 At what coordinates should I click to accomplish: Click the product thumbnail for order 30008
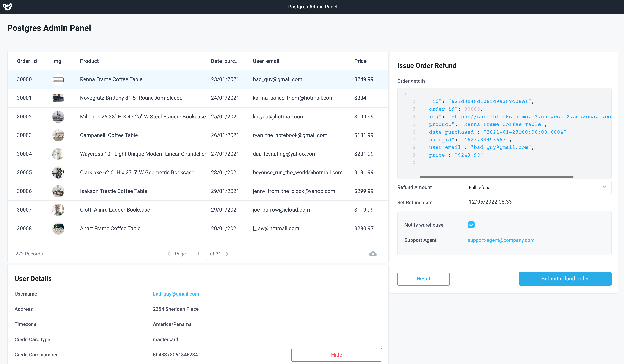tap(58, 228)
